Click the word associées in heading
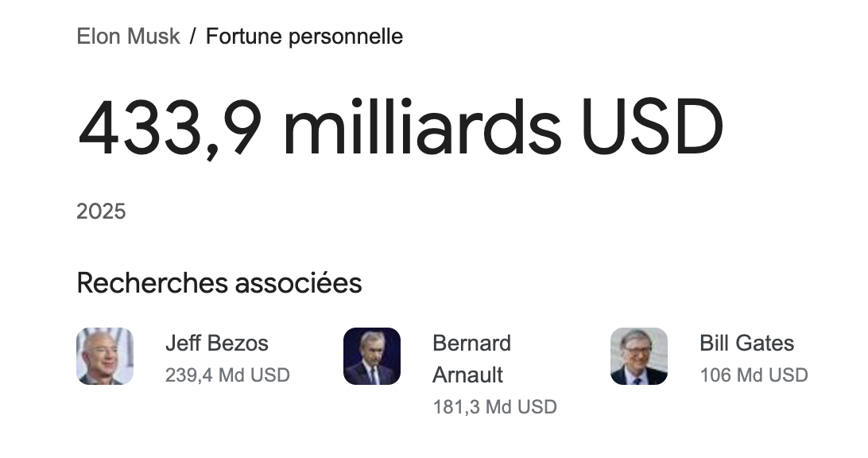This screenshot has height=458, width=868. tap(298, 283)
